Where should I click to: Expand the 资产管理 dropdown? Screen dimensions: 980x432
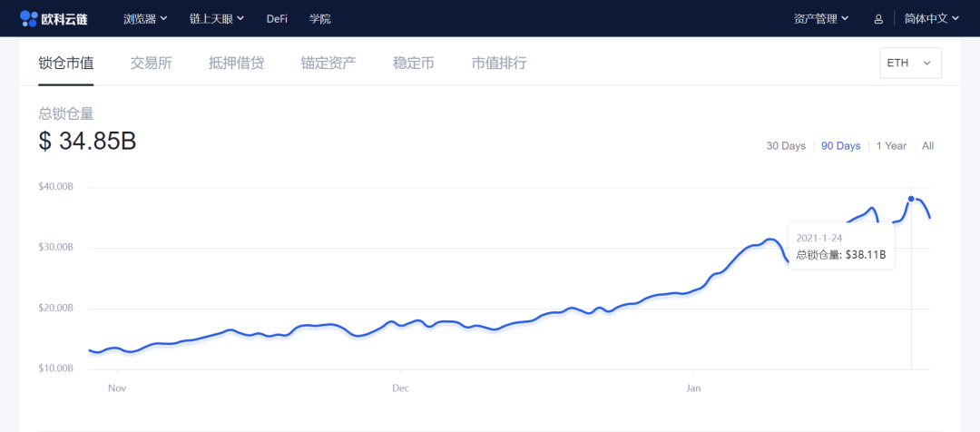coord(821,18)
